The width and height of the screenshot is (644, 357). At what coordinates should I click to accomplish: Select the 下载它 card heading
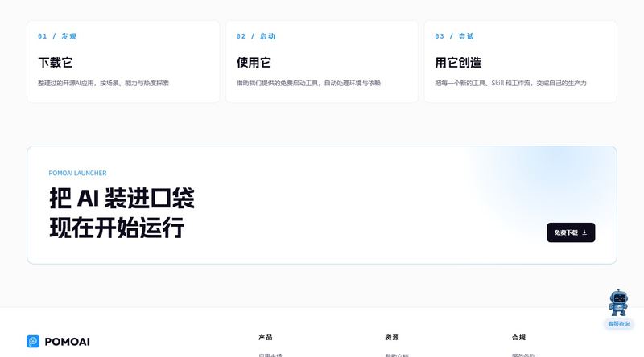(56, 63)
